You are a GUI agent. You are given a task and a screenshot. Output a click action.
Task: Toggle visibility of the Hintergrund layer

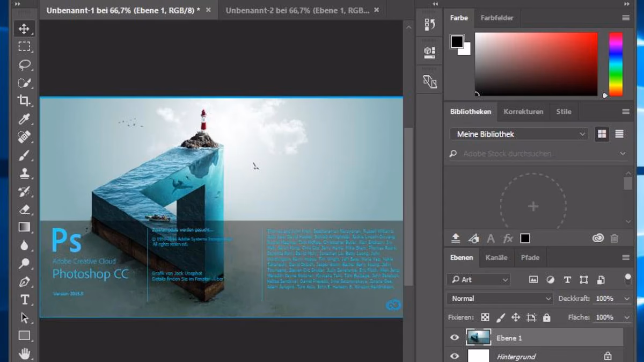coord(454,356)
